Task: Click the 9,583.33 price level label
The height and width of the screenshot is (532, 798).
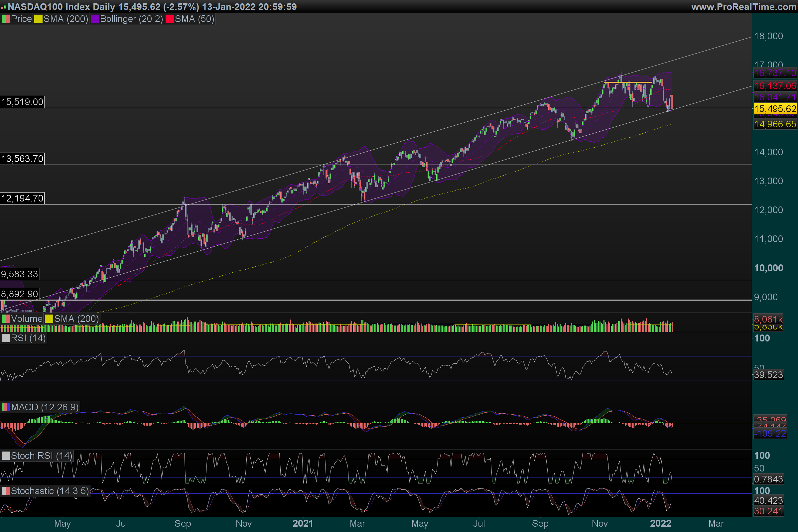Action: tap(20, 274)
